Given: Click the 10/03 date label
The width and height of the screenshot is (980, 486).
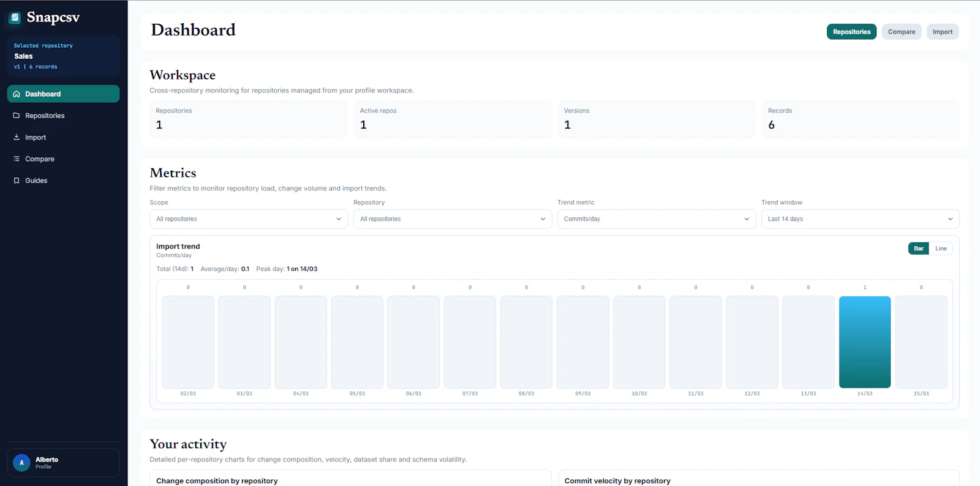Looking at the screenshot, I should [x=639, y=394].
